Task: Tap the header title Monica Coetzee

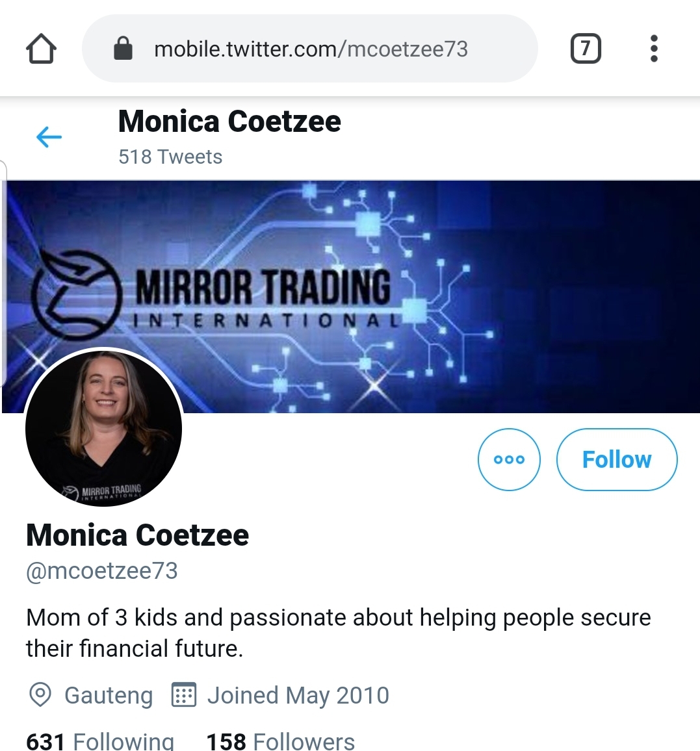Action: (x=229, y=121)
